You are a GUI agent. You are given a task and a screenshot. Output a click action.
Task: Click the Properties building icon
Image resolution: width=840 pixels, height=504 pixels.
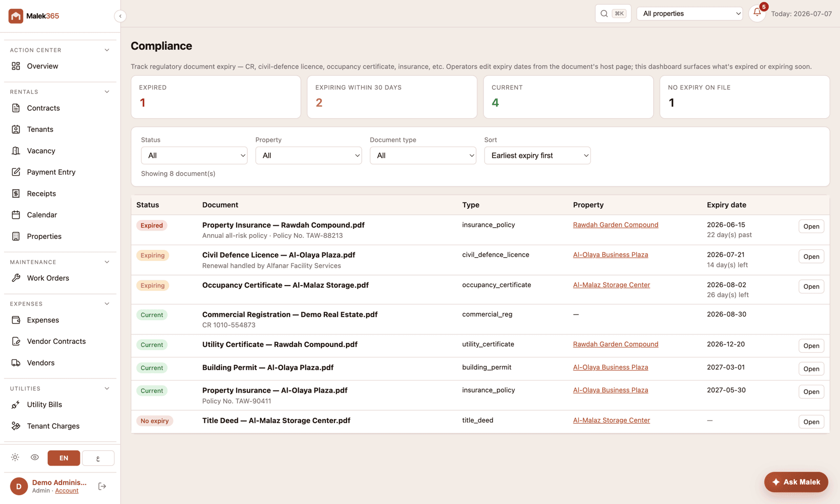[x=16, y=236]
